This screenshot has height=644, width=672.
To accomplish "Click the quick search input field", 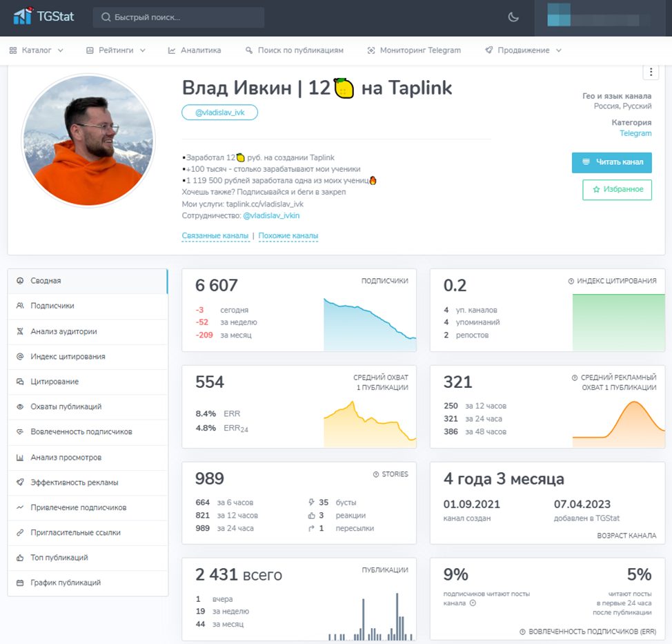I will [x=179, y=17].
